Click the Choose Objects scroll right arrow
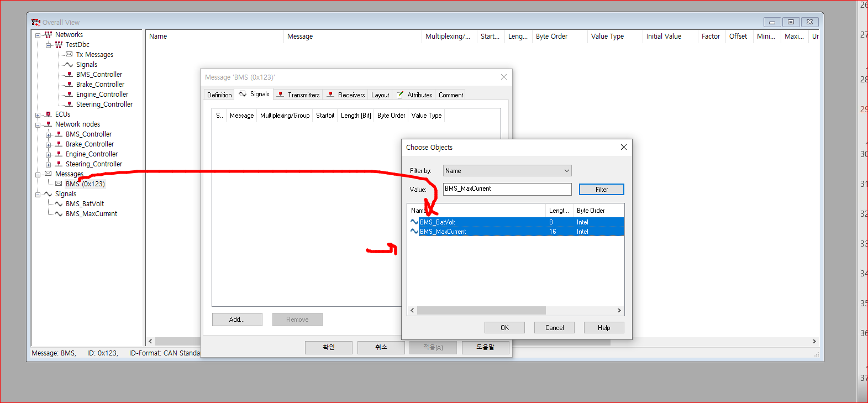Viewport: 868px width, 403px height. (619, 311)
